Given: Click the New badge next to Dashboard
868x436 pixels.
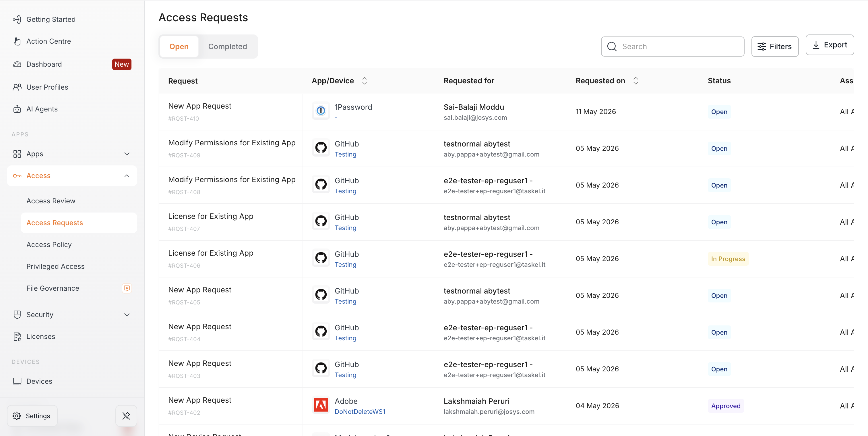Looking at the screenshot, I should 122,64.
